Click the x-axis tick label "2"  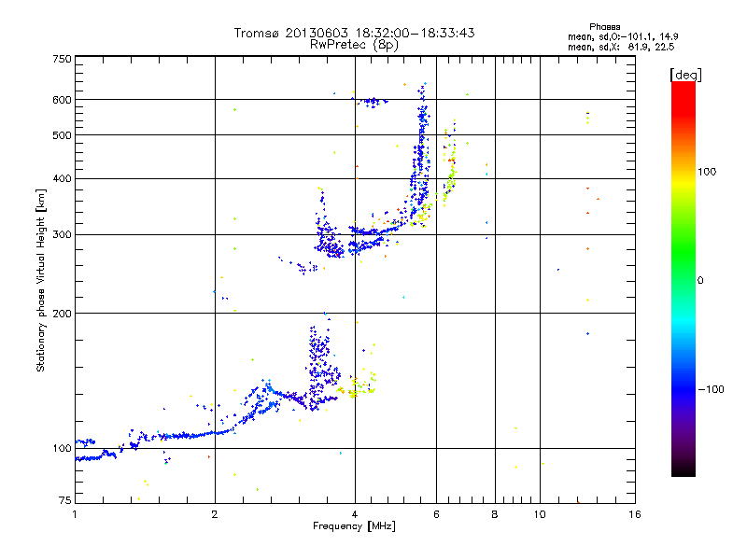click(x=215, y=514)
